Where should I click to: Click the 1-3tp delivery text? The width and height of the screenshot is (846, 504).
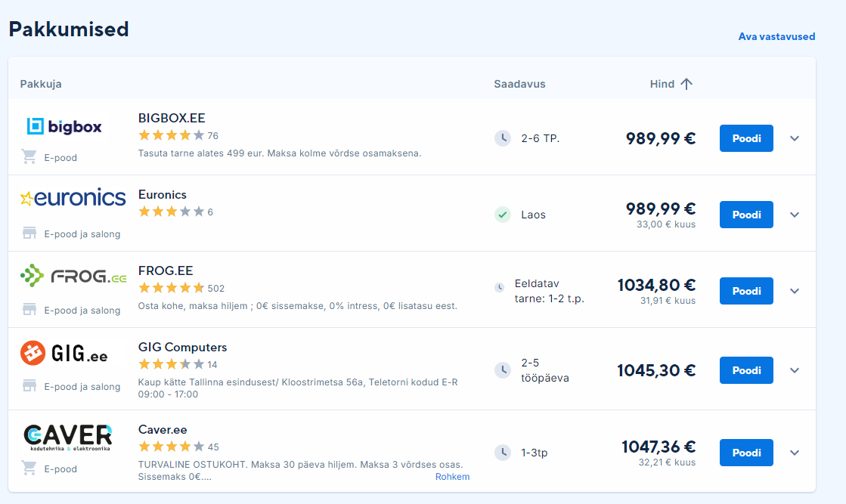coord(535,453)
